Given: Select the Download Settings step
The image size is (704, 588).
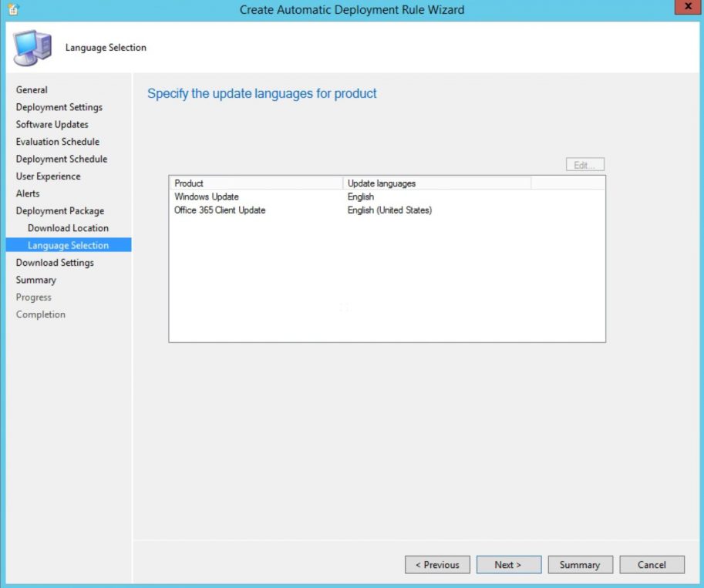Looking at the screenshot, I should click(55, 262).
